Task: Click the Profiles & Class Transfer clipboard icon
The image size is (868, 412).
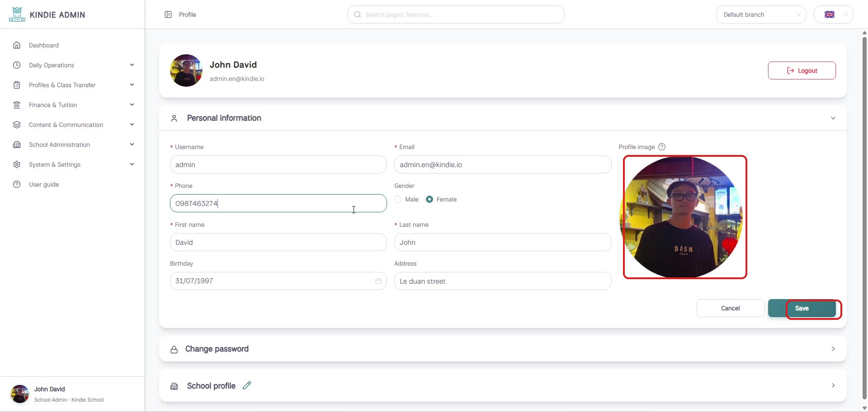Action: tap(17, 85)
